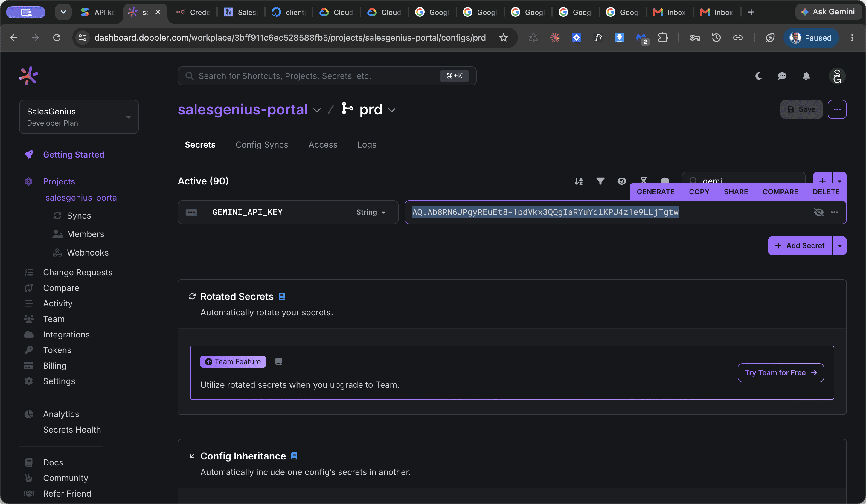Open Tokens in the sidebar
Viewport: 866px width, 504px height.
(57, 350)
